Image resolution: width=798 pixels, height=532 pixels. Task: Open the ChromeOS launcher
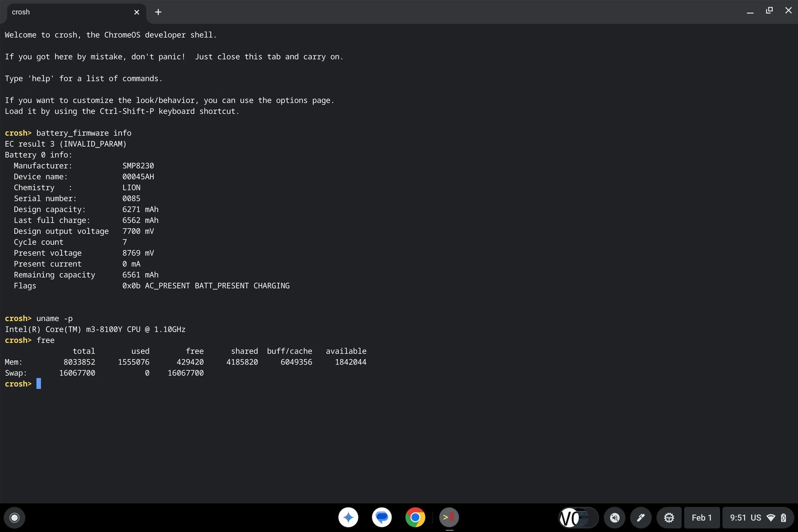pos(14,517)
